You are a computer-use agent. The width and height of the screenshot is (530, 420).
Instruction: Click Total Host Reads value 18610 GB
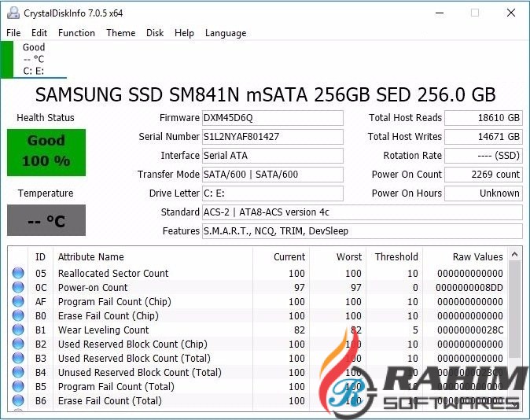(484, 118)
